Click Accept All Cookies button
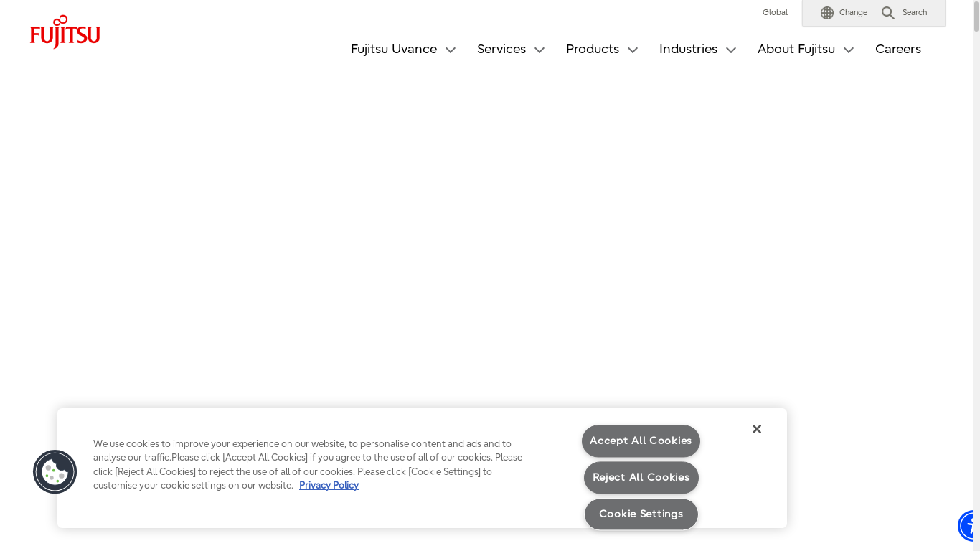Image resolution: width=980 pixels, height=551 pixels. 641,441
